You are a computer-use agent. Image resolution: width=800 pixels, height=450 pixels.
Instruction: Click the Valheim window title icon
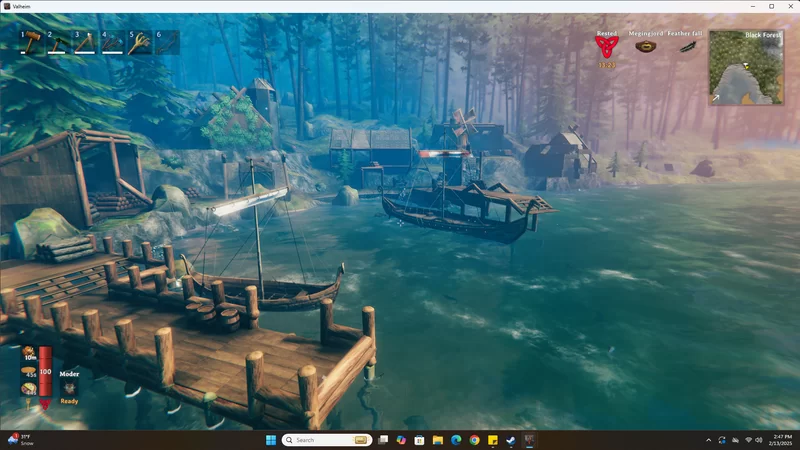coord(7,6)
